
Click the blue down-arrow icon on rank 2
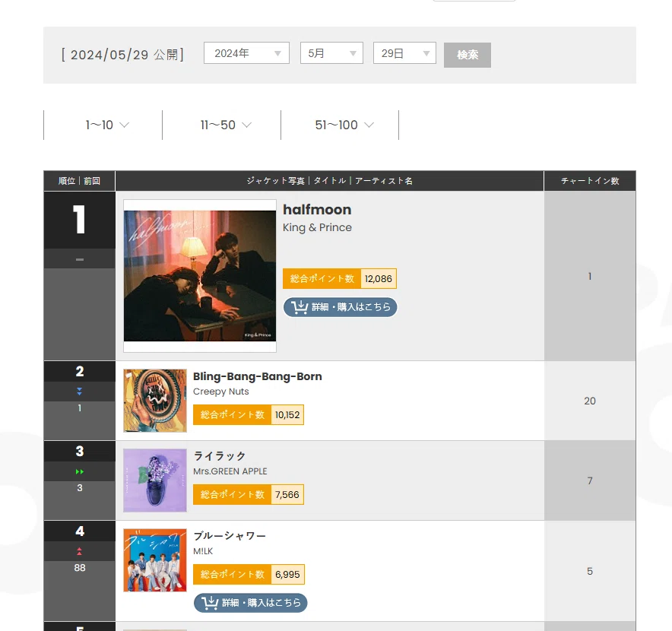click(x=79, y=392)
